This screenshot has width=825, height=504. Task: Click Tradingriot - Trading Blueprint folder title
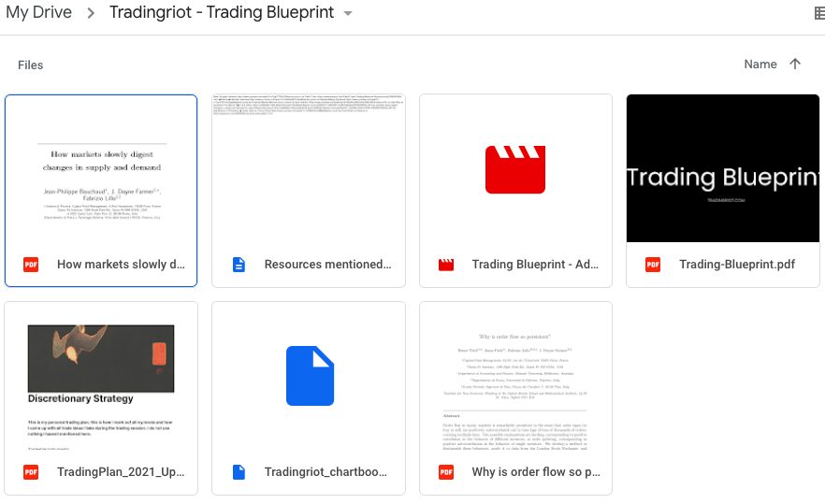(x=221, y=13)
